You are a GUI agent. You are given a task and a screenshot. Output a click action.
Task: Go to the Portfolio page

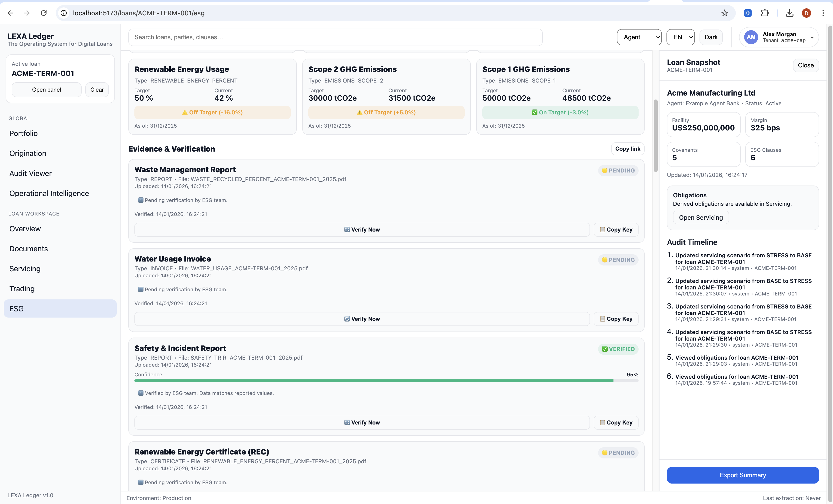point(23,133)
